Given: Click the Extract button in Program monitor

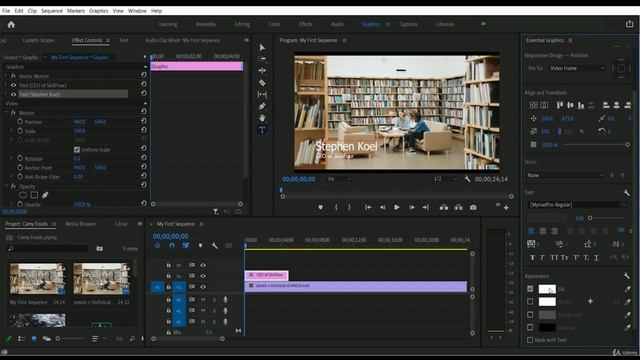Looking at the screenshot, I should coord(458,207).
